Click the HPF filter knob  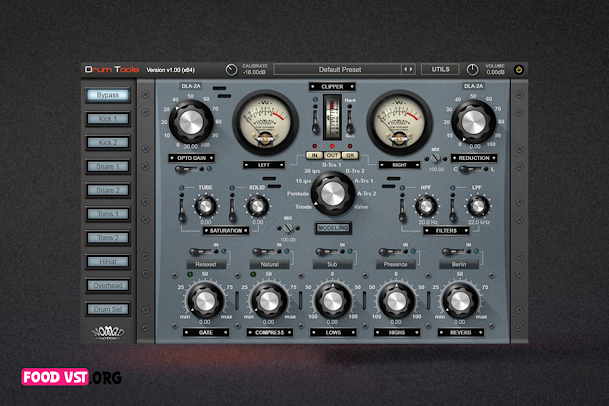[x=426, y=206]
